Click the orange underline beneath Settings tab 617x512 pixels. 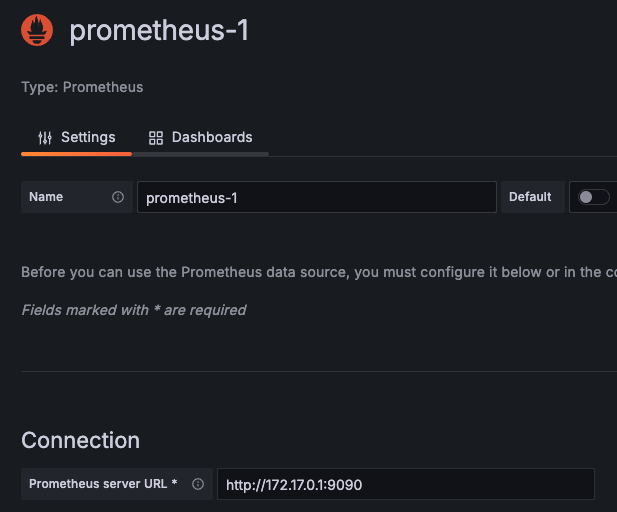[x=77, y=154]
